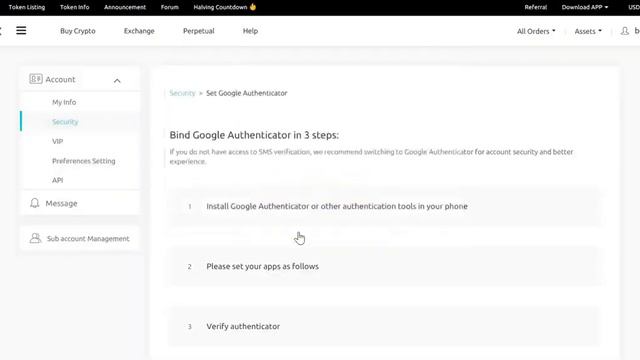Select Preferences Setting in sidebar
The width and height of the screenshot is (640, 360).
[x=84, y=161]
